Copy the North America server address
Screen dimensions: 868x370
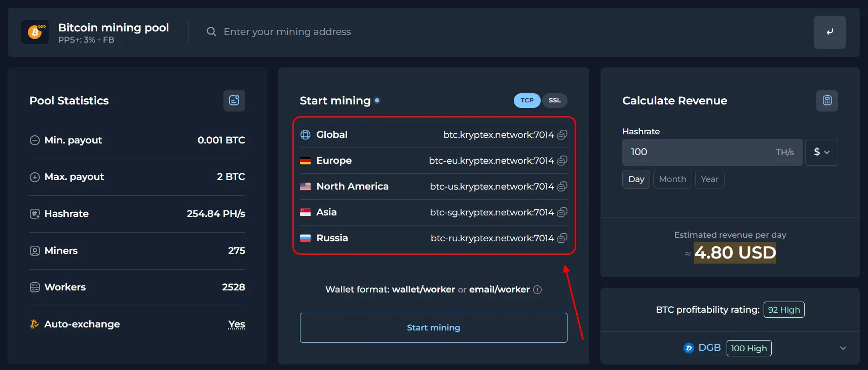562,187
